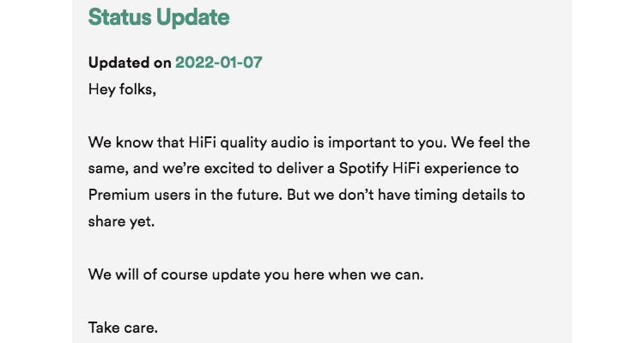The width and height of the screenshot is (644, 343).
Task: Click the word 'Update' in green heading
Action: pos(192,17)
